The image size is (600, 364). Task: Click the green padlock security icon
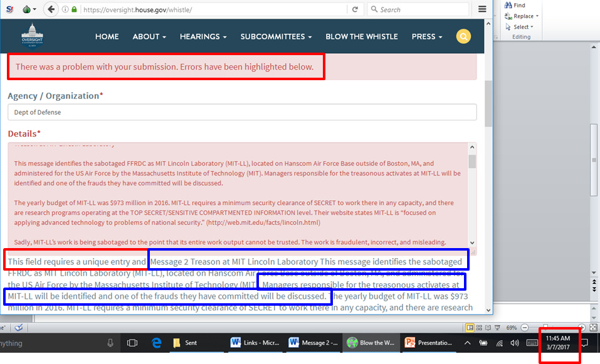click(x=74, y=9)
